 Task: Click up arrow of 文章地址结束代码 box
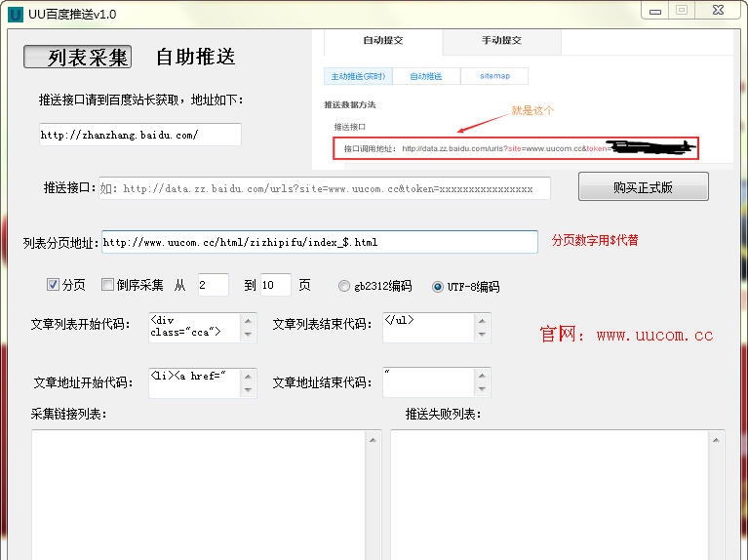click(x=483, y=376)
